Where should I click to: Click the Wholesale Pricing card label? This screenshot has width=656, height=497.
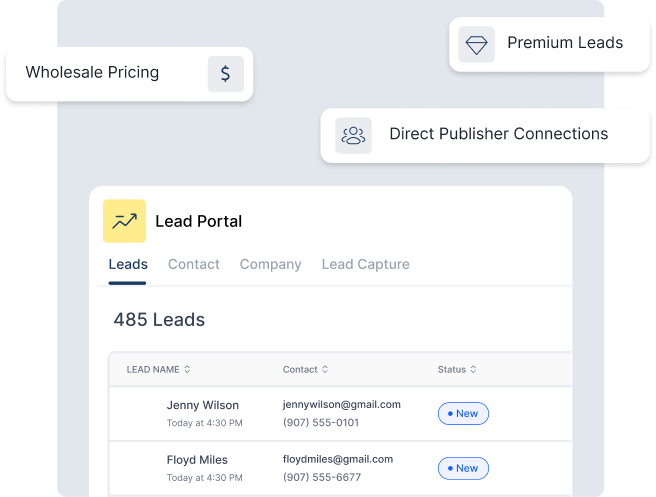coord(92,73)
